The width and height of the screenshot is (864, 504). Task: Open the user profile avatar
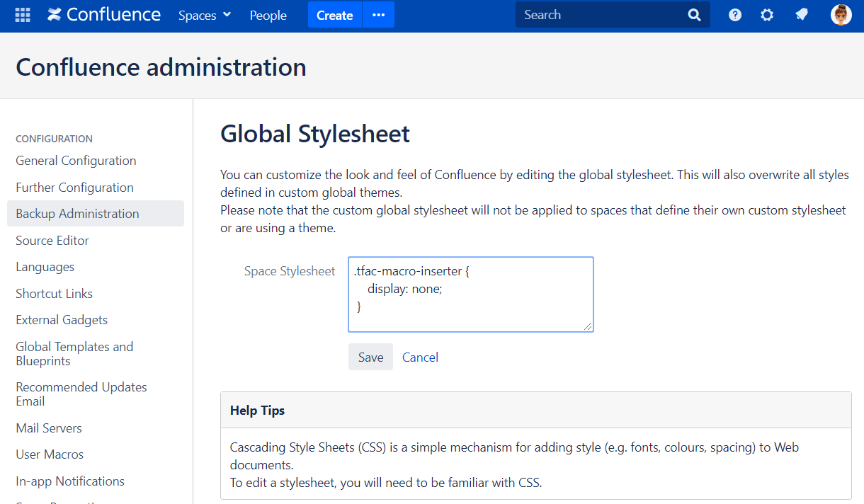coord(841,15)
